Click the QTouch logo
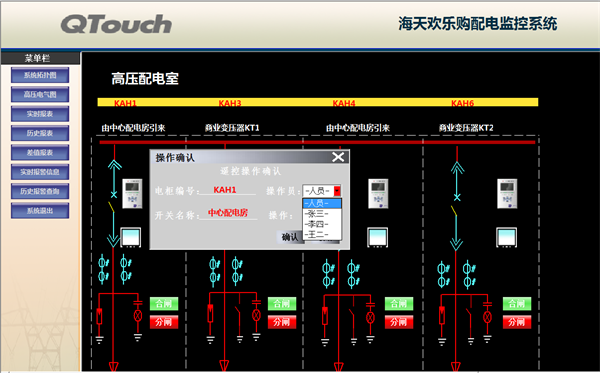Image resolution: width=600 pixels, height=373 pixels. pos(116,24)
